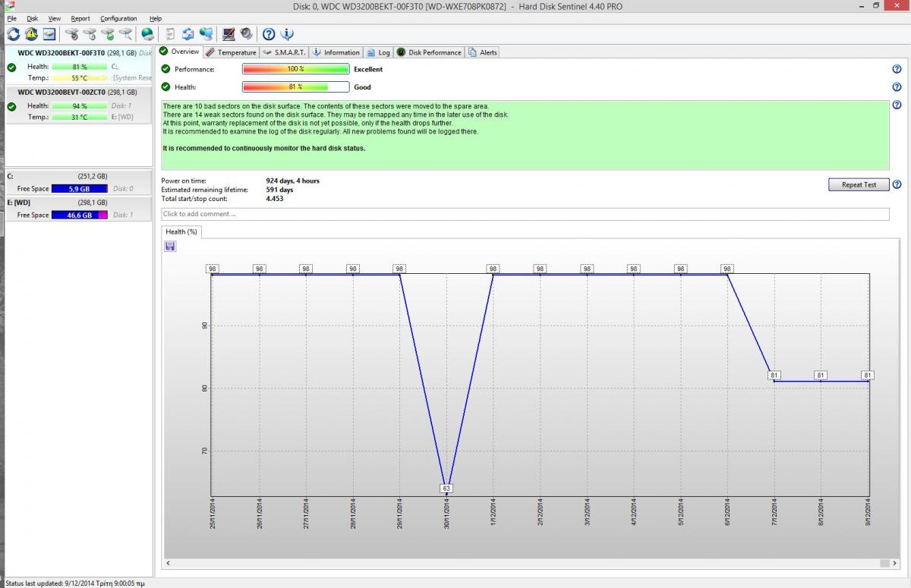Click the two-computers network toolbar icon

click(206, 34)
